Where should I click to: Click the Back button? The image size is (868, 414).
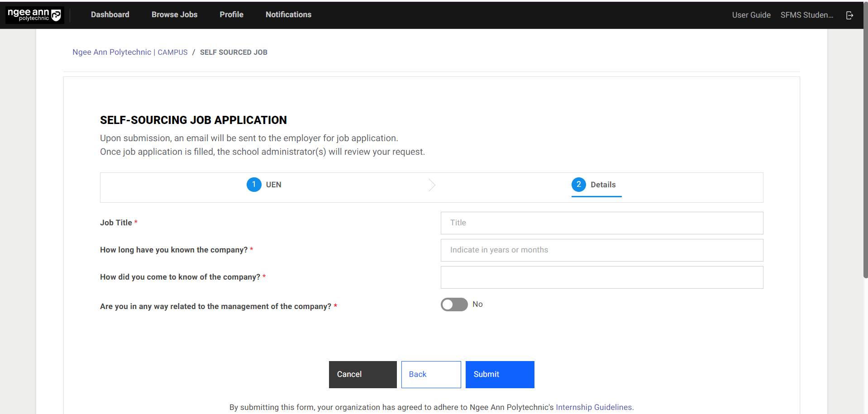(431, 374)
